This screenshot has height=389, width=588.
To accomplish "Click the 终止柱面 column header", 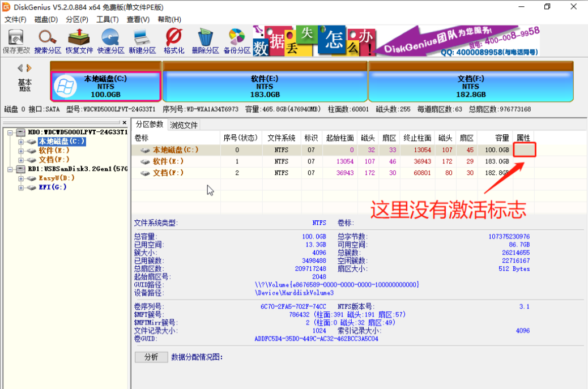I will point(417,138).
